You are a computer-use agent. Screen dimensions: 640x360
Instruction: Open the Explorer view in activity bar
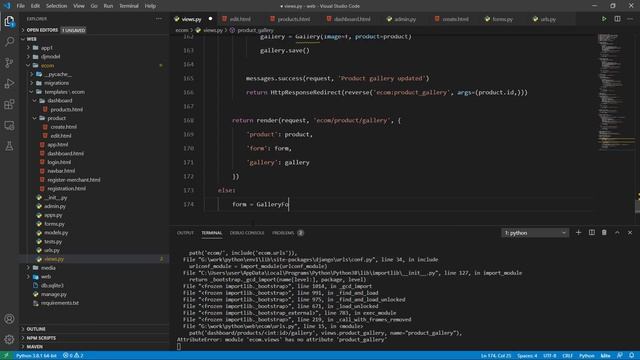click(x=9, y=21)
